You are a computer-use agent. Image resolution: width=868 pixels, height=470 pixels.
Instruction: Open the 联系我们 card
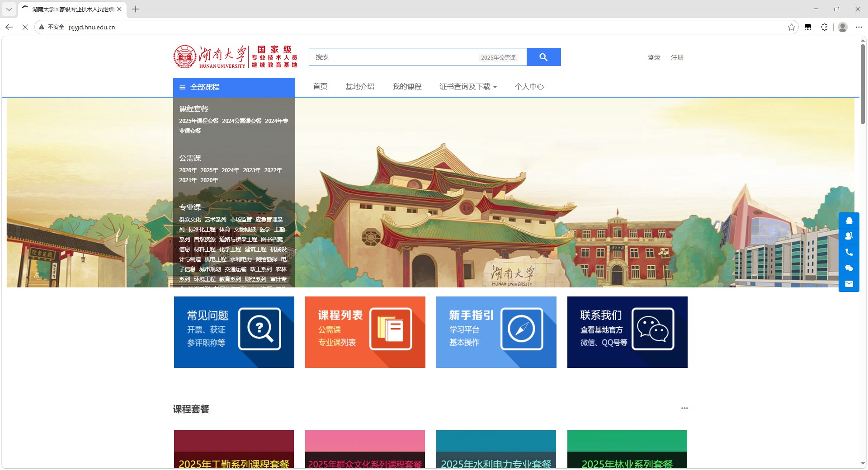click(x=627, y=332)
